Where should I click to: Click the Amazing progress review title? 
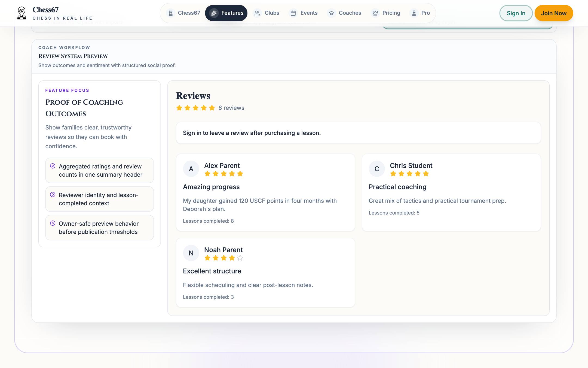(211, 187)
